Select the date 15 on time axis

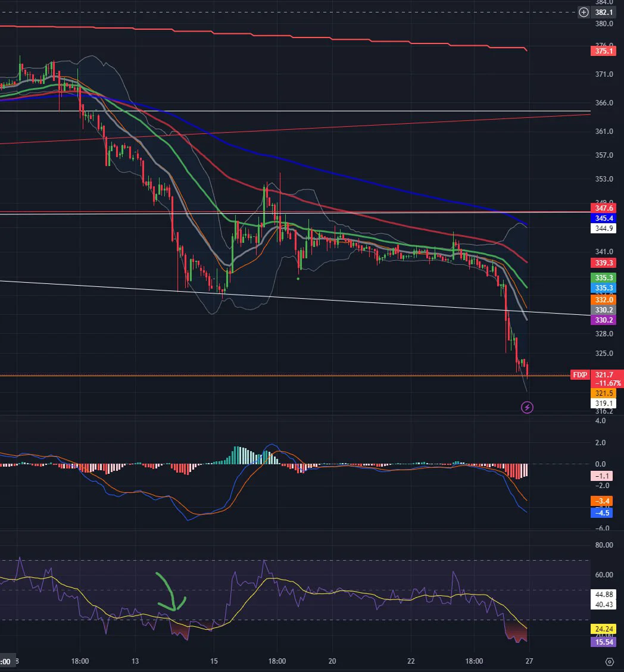[x=214, y=661]
